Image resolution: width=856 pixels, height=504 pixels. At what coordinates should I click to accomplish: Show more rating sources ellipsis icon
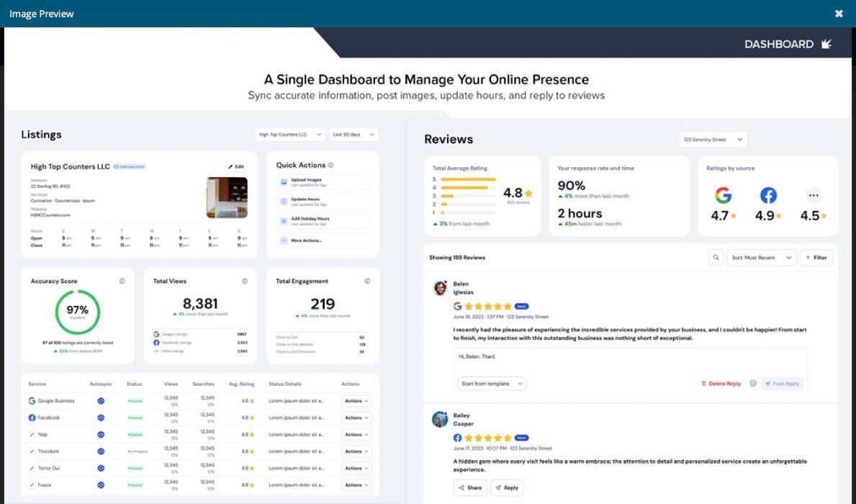[x=814, y=195]
